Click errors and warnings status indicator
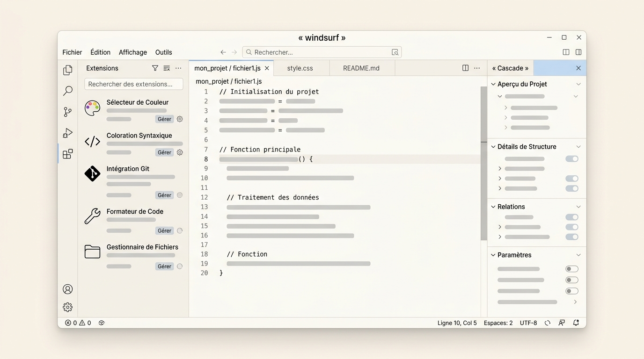The width and height of the screenshot is (644, 359). pyautogui.click(x=78, y=323)
